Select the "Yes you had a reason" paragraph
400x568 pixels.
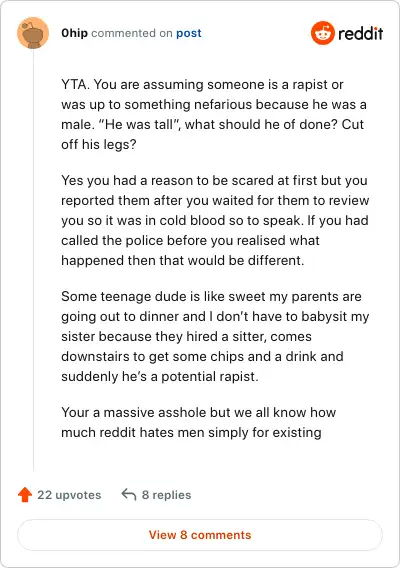pos(215,220)
